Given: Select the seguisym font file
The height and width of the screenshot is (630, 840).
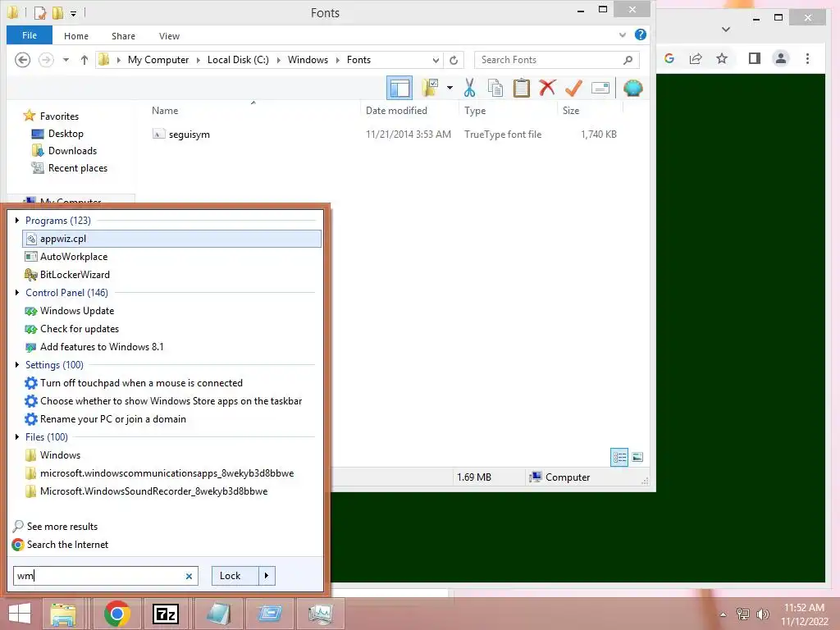Looking at the screenshot, I should click(189, 135).
